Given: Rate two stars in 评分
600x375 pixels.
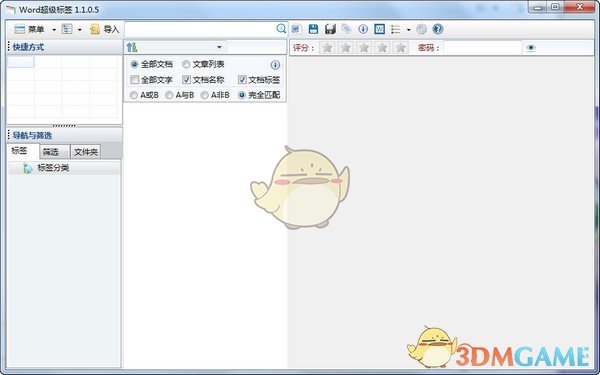Looking at the screenshot, I should coord(346,47).
